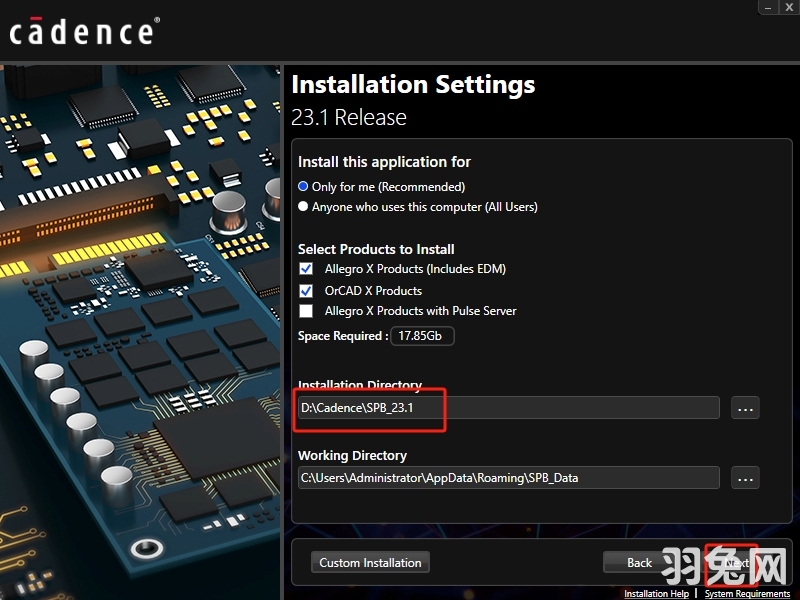Click the Space Required value box
This screenshot has height=600, width=800.
click(x=422, y=336)
